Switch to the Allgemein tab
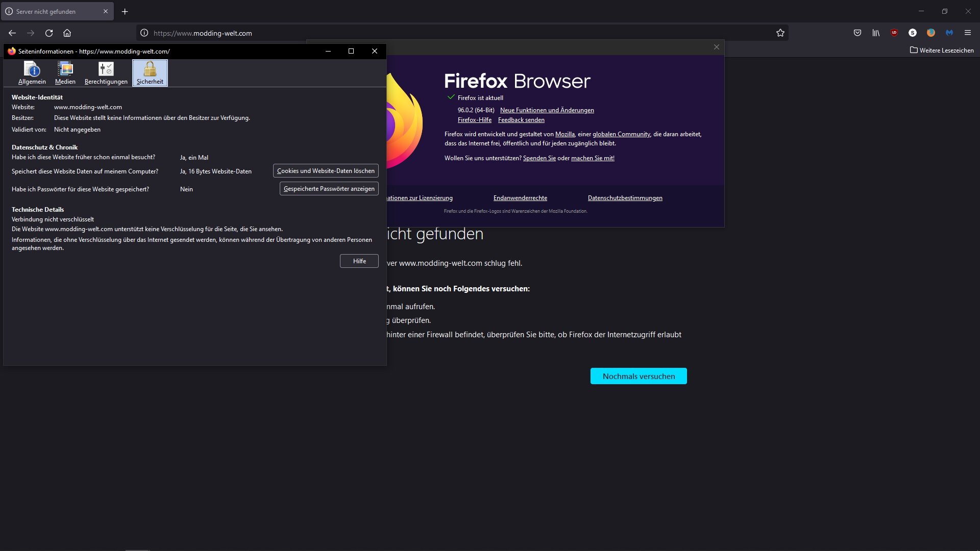Screen dimensions: 980x551 coord(32,73)
